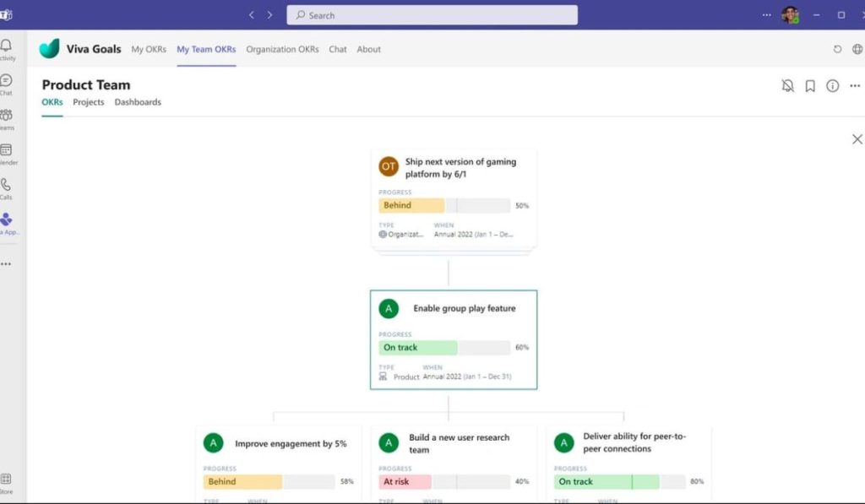The height and width of the screenshot is (504, 865).
Task: Click the 50% progress value
Action: coord(522,206)
